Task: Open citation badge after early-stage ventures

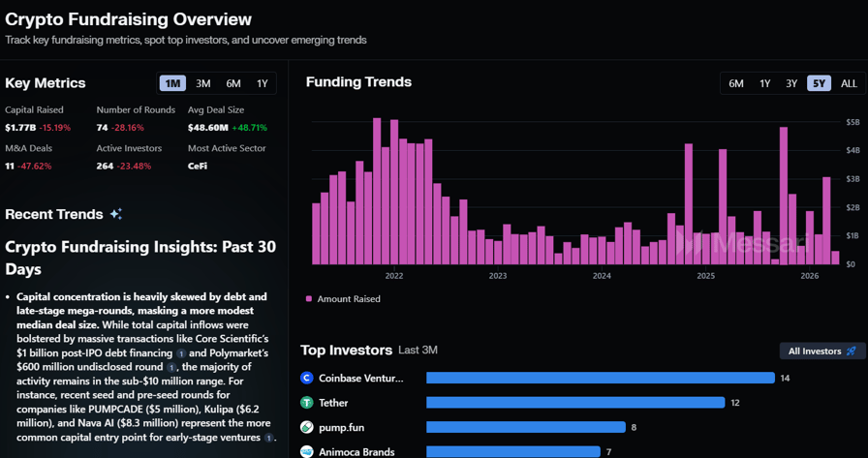Action: pyautogui.click(x=269, y=438)
